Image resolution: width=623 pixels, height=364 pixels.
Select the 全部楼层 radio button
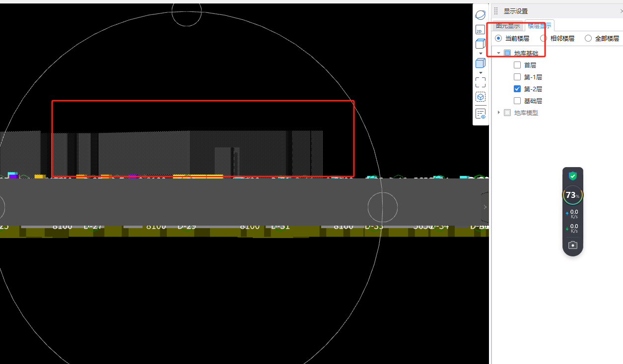pyautogui.click(x=588, y=38)
